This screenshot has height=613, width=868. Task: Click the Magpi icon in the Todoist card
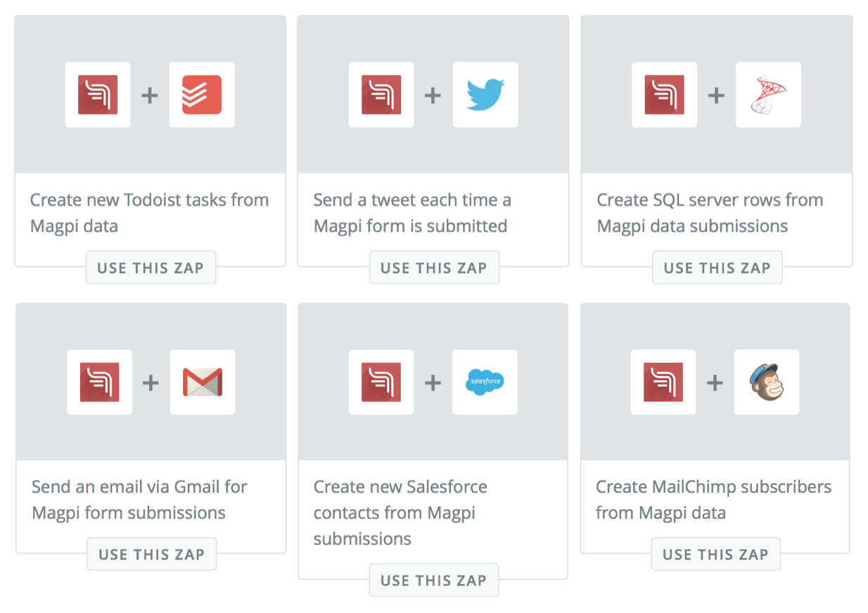click(x=98, y=95)
